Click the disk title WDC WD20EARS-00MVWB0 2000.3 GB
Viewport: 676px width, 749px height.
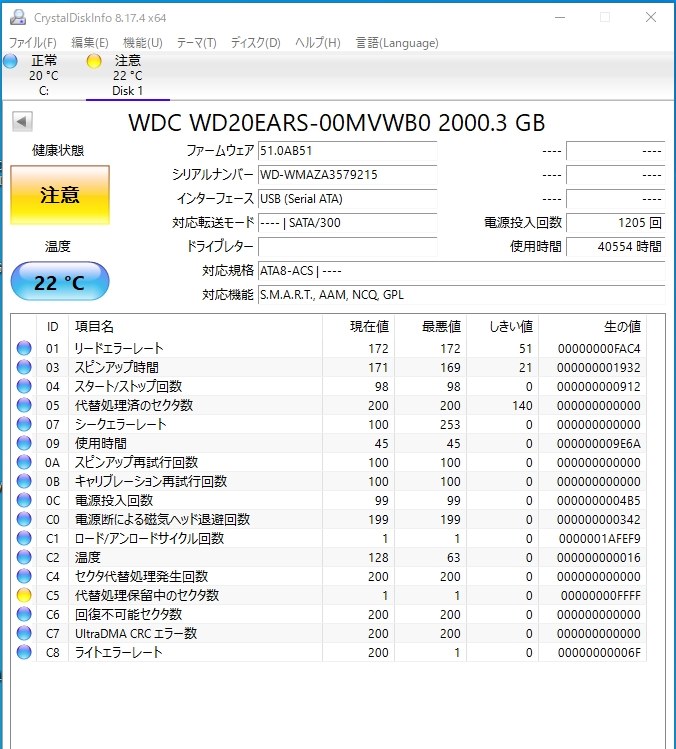pyautogui.click(x=337, y=123)
